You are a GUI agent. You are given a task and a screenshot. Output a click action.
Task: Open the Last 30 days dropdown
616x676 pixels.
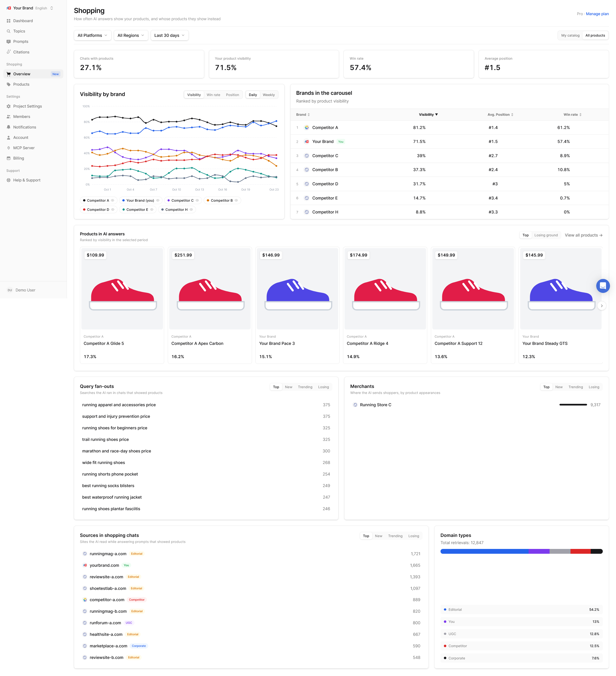pos(169,35)
